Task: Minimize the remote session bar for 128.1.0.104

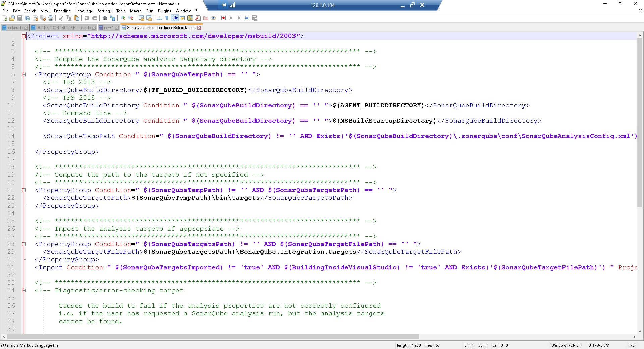Action: [402, 5]
